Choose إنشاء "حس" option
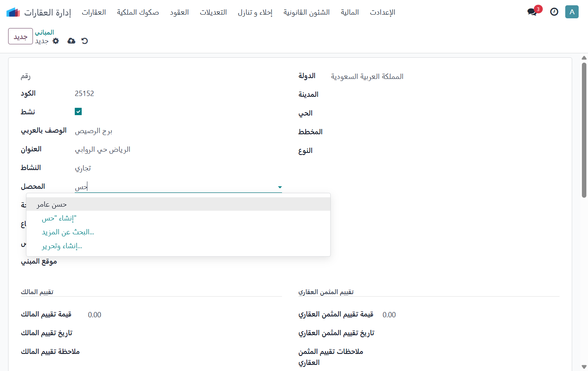The height and width of the screenshot is (371, 588). [59, 218]
